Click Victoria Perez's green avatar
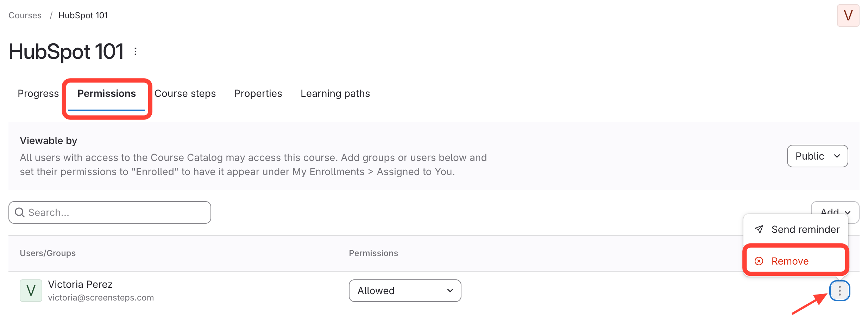This screenshot has height=322, width=868. click(31, 291)
